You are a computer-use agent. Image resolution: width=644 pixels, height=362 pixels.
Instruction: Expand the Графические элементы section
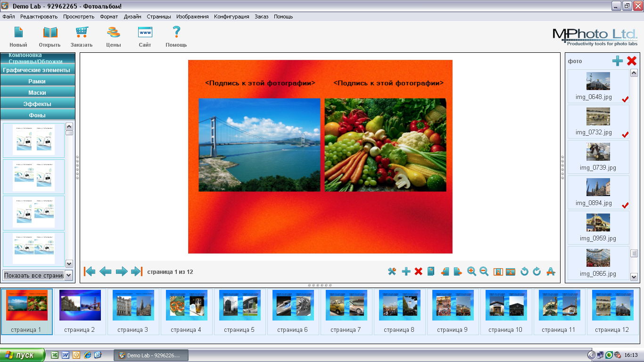pyautogui.click(x=37, y=70)
